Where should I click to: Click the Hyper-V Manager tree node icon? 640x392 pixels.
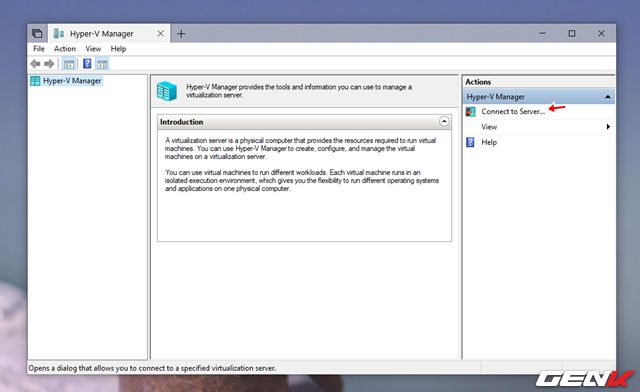click(x=35, y=81)
